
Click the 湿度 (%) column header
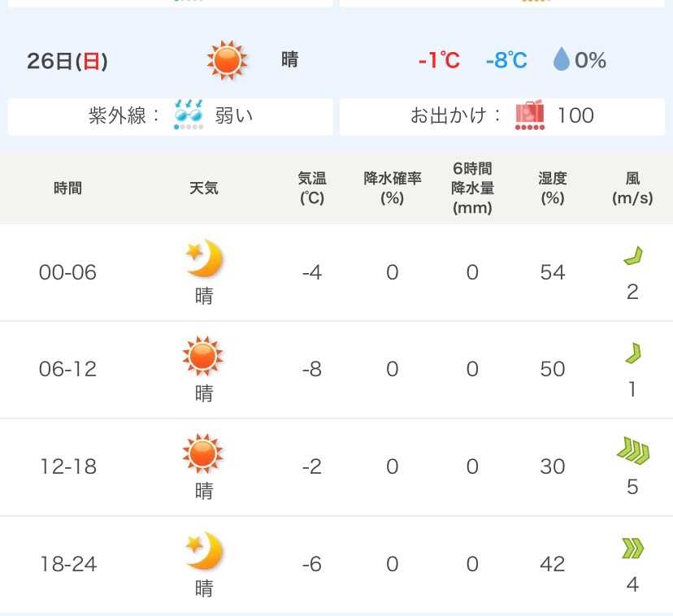point(552,188)
